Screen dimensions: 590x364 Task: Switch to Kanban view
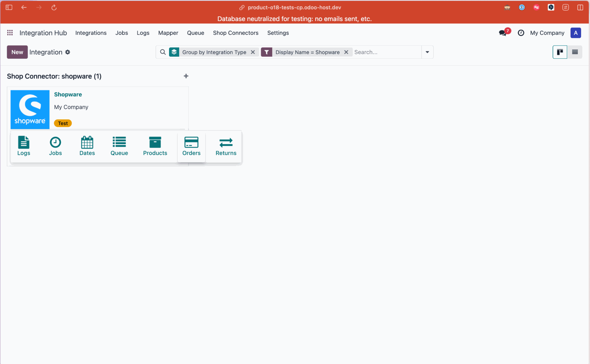tap(560, 52)
